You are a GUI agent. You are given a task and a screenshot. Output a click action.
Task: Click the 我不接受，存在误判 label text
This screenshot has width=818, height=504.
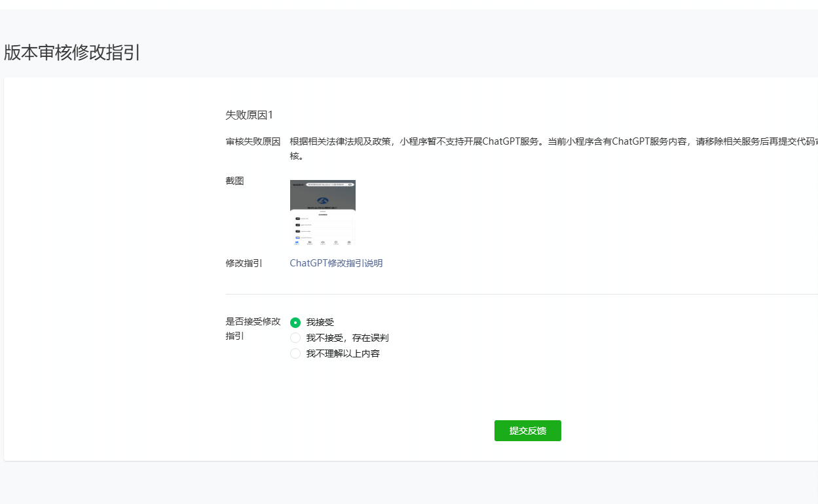coord(347,338)
